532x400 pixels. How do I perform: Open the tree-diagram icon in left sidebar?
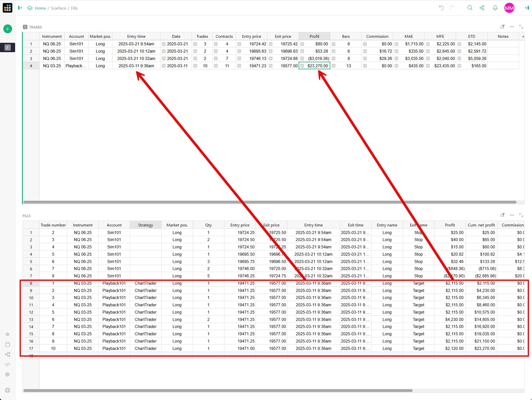pos(7,355)
